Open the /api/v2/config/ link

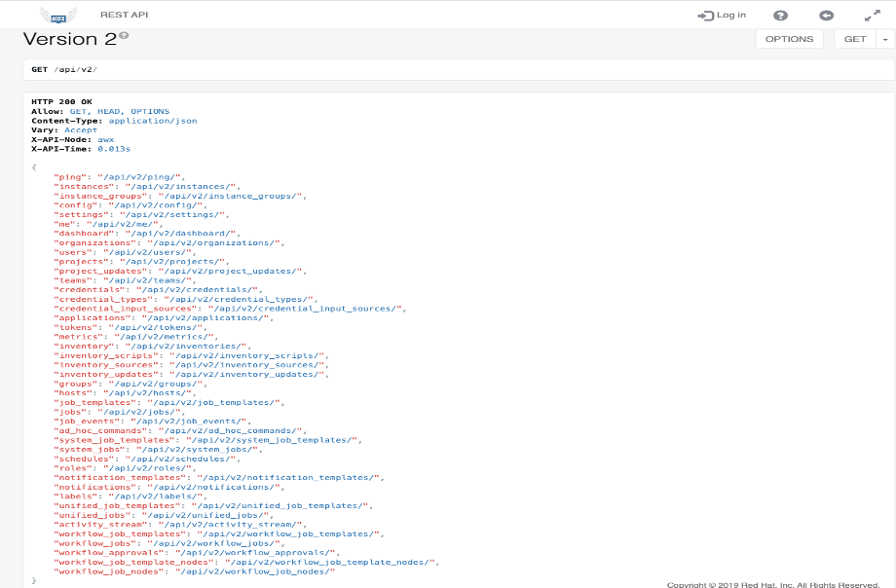tap(156, 205)
